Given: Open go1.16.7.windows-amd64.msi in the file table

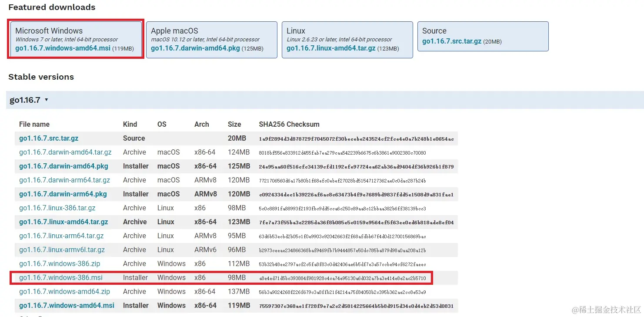Looking at the screenshot, I should pos(67,305).
